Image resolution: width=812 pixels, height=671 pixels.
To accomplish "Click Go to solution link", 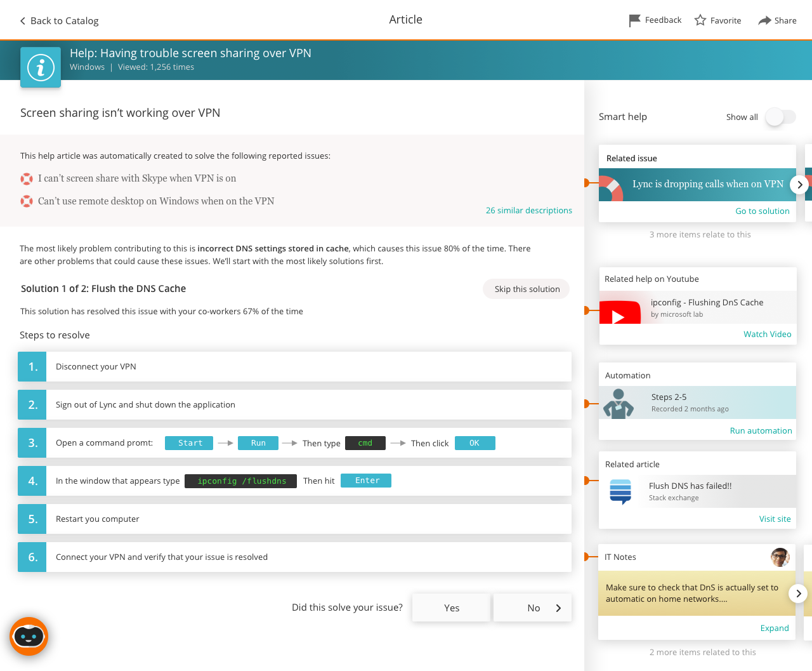I will 763,211.
